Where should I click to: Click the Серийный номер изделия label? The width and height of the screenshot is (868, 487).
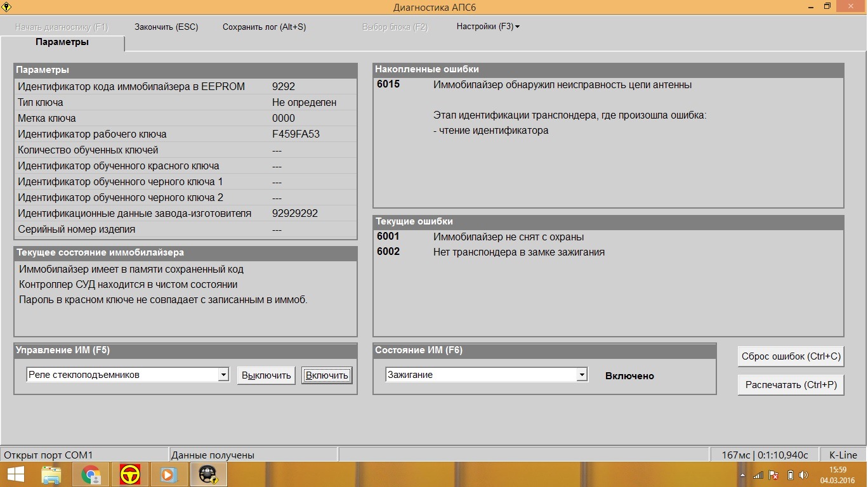tap(76, 229)
